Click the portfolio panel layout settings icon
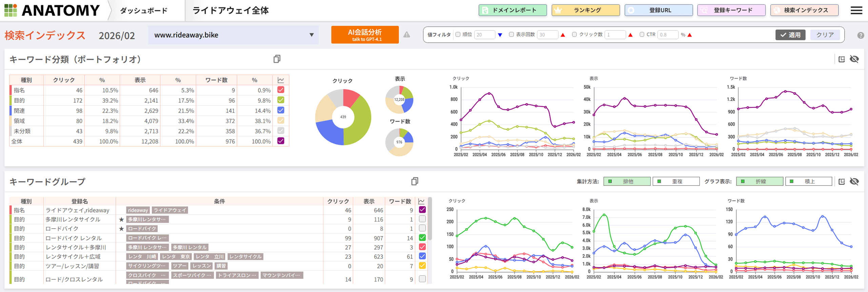868x292 pixels. click(842, 59)
